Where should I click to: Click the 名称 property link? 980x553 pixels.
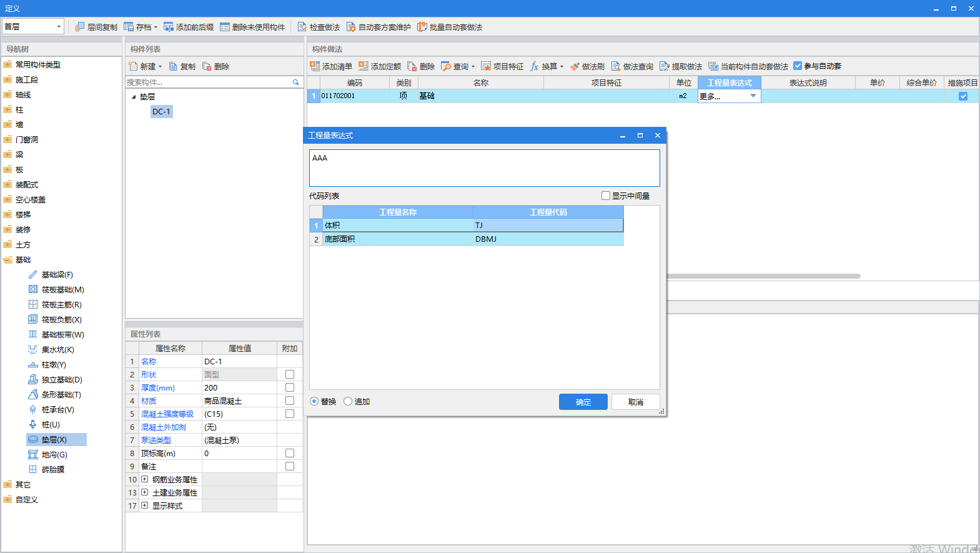coord(149,361)
